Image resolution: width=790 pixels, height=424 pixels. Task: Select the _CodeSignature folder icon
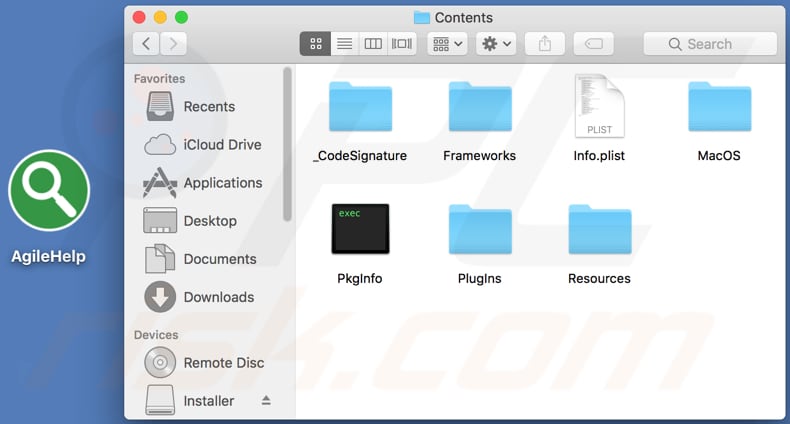360,107
